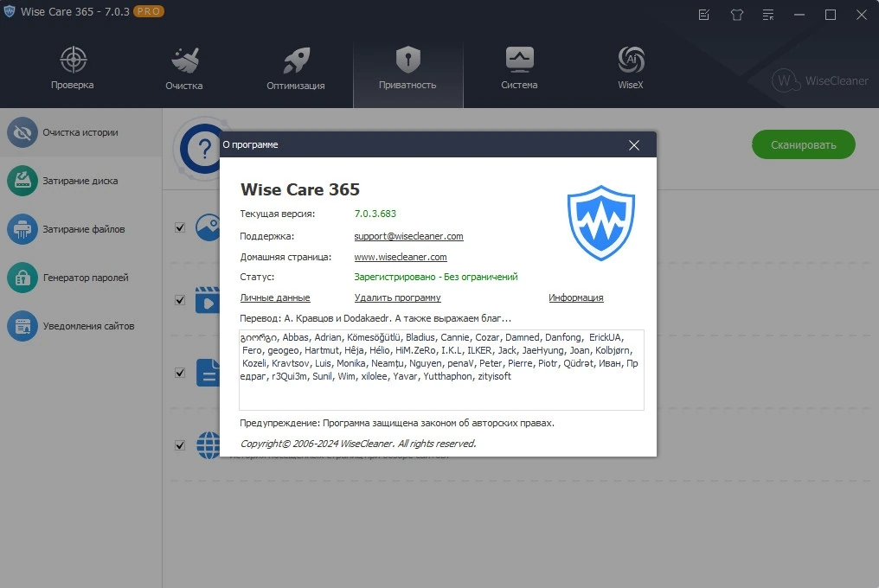Click the skin shirt icon in title bar
The width and height of the screenshot is (879, 588).
tap(736, 15)
